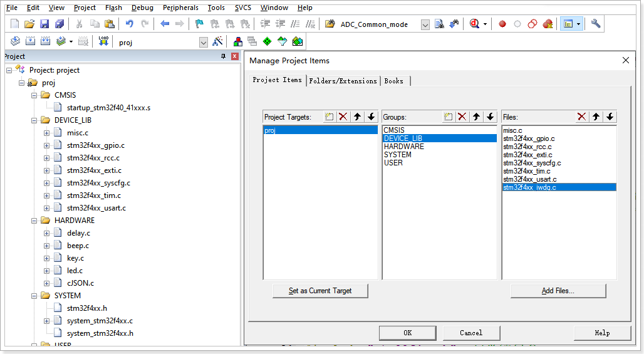
Task: Click the OK button
Action: pyautogui.click(x=407, y=333)
